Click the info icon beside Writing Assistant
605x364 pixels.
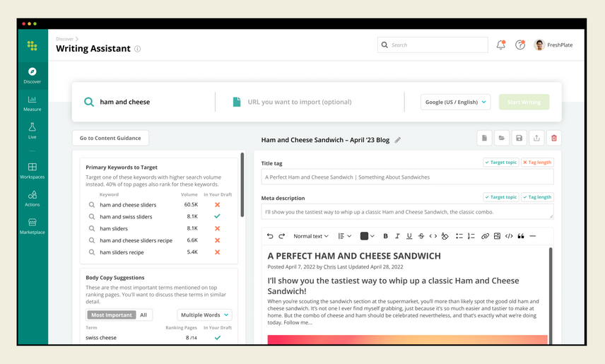click(137, 49)
